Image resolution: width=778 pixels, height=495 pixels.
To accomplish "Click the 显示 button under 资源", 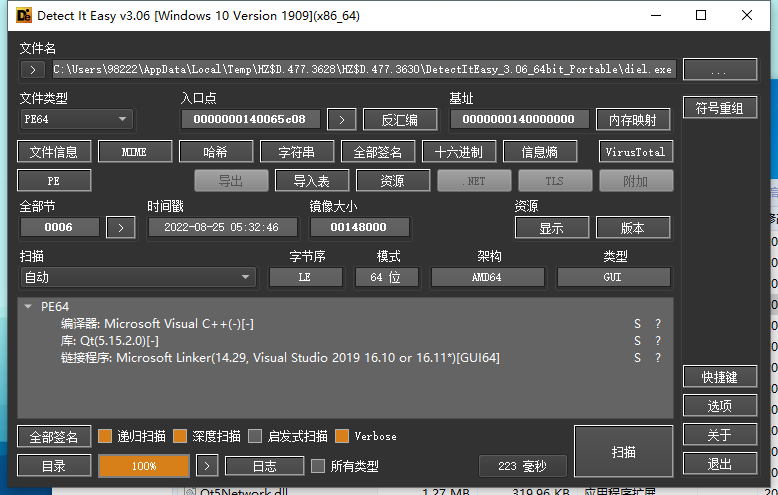I will click(x=552, y=228).
